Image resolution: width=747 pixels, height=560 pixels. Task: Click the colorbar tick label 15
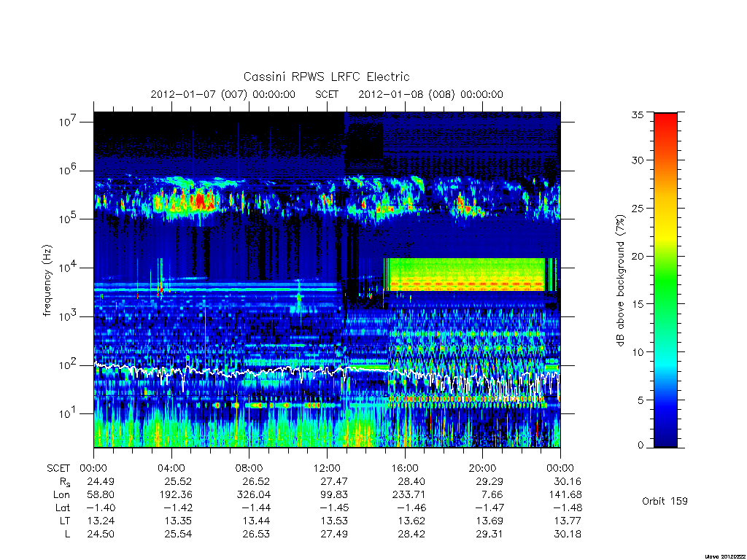click(638, 304)
